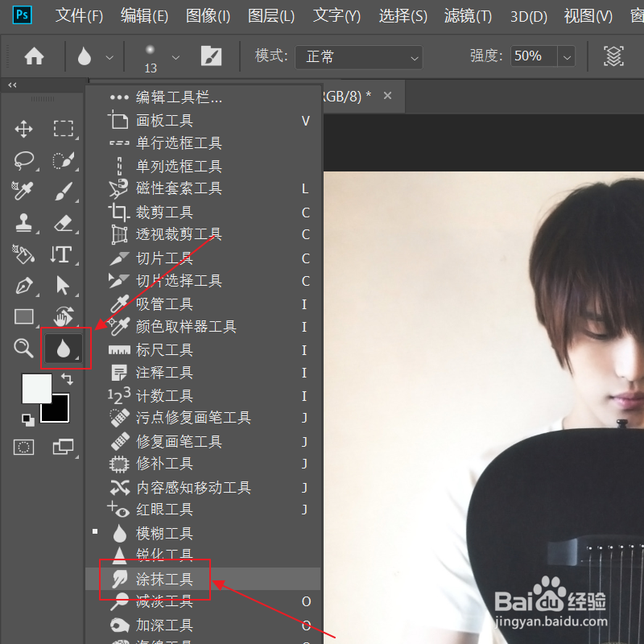Select the Path Selection arrow tool
644x644 pixels.
[63, 286]
